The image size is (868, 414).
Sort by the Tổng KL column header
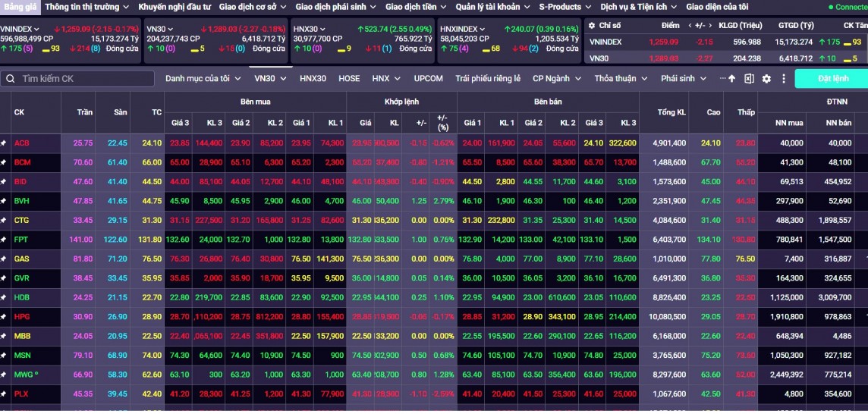click(x=671, y=112)
